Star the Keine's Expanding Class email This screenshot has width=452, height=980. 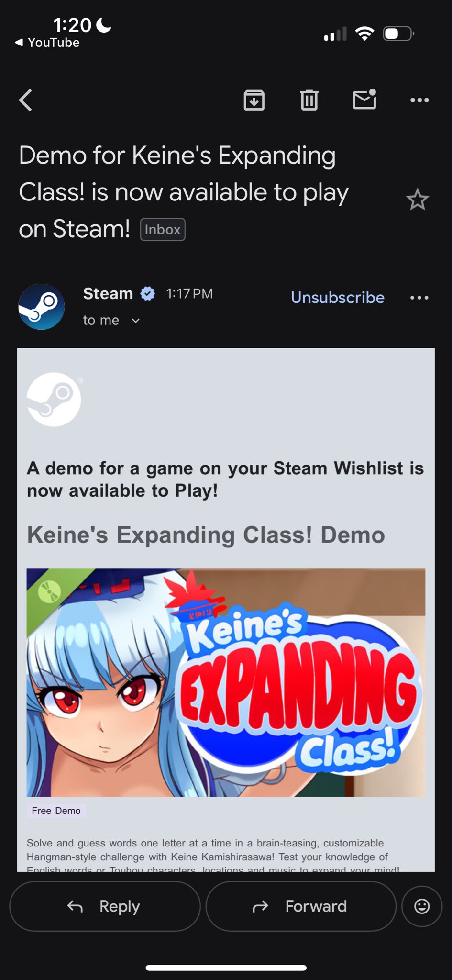click(418, 200)
